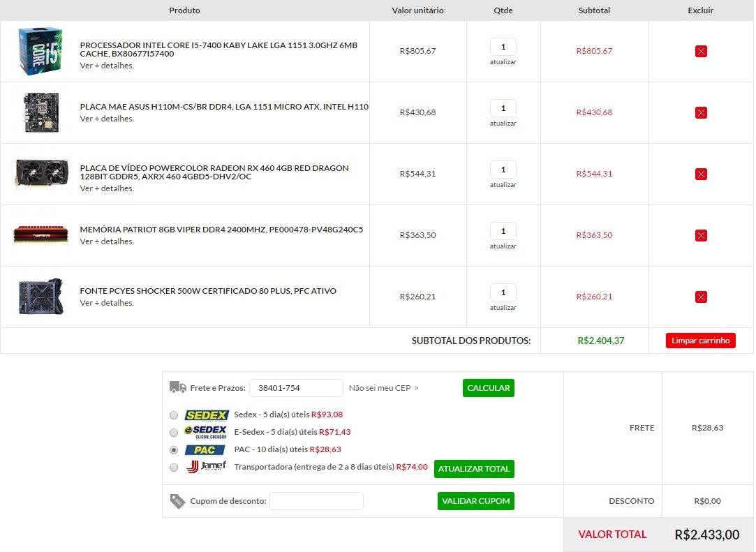Click the Sedex price R$93,08

[327, 415]
